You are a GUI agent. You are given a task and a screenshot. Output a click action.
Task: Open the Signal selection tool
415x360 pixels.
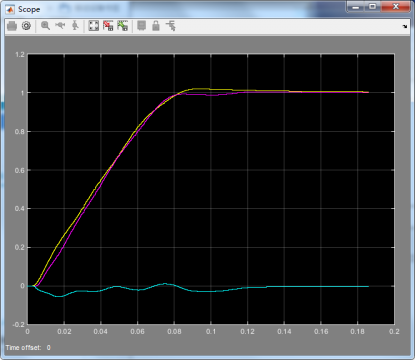(x=171, y=26)
